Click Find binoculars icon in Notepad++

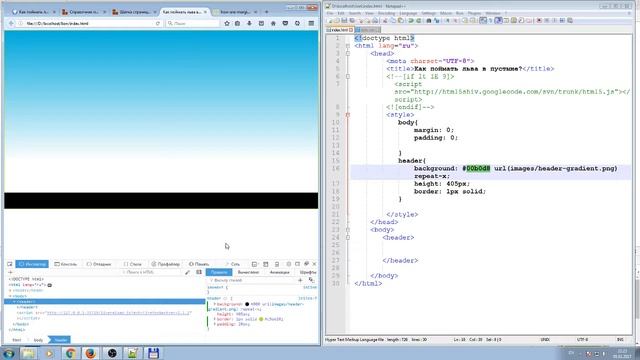[429, 20]
